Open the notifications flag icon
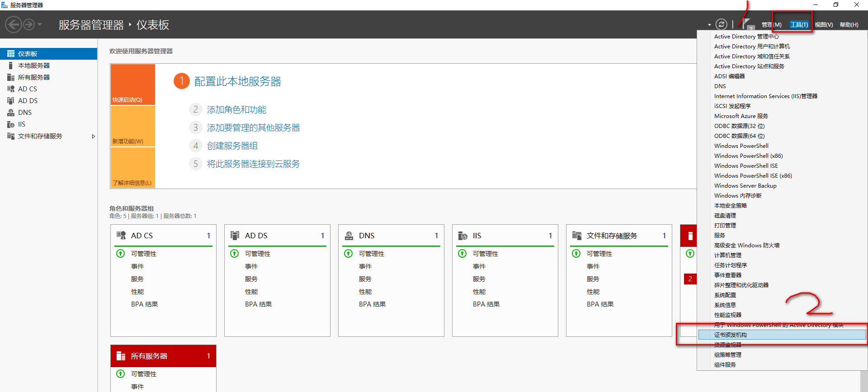This screenshot has width=868, height=392. pyautogui.click(x=748, y=24)
